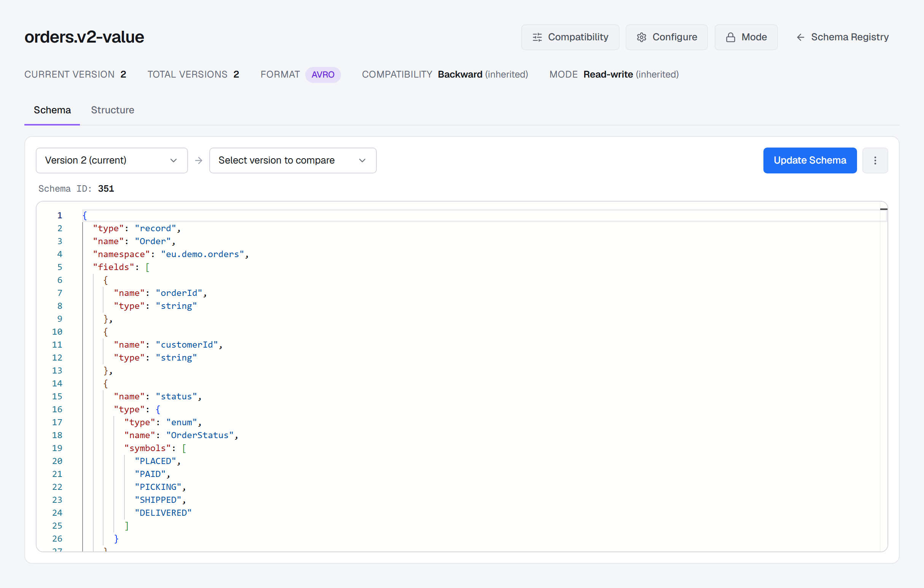924x588 pixels.
Task: Click the "symbols" key line
Action: (155, 448)
